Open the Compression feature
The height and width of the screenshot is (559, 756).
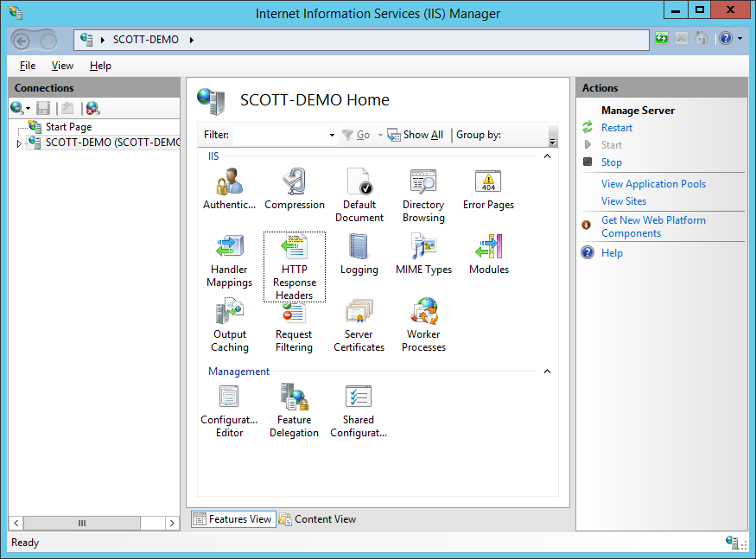click(294, 186)
